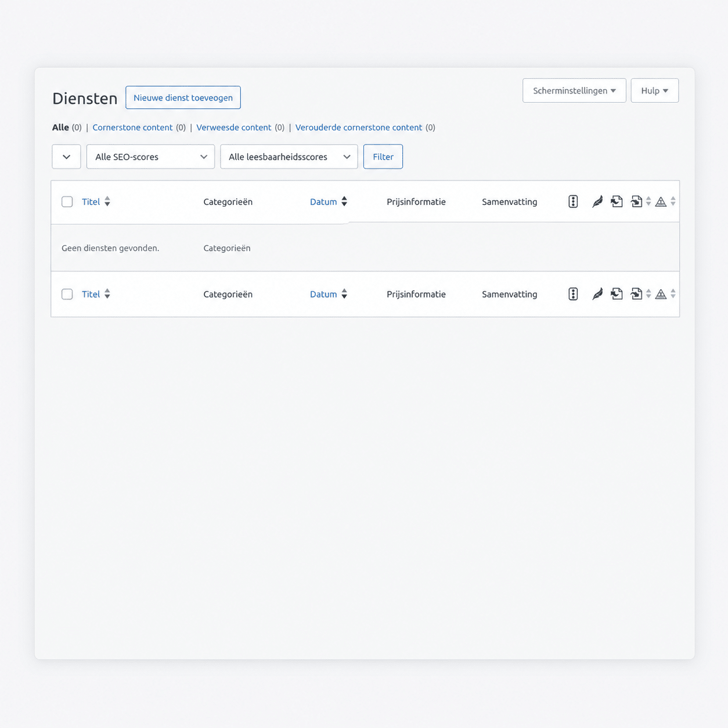Expand the Alle leesbaarheidsscores dropdown
The image size is (728, 728).
point(289,157)
